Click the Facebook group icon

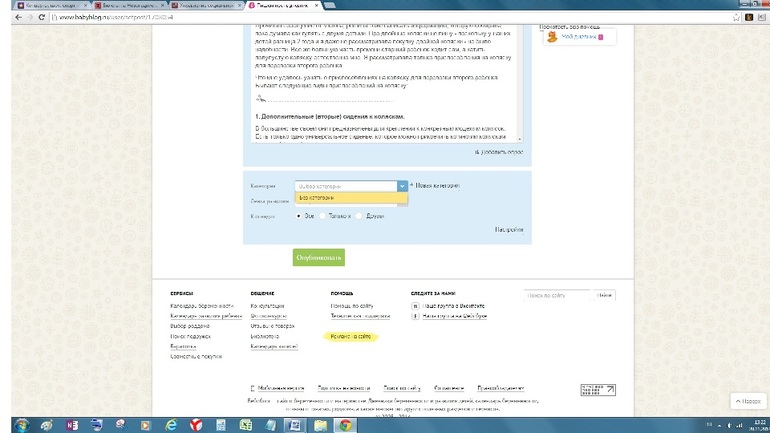click(415, 316)
